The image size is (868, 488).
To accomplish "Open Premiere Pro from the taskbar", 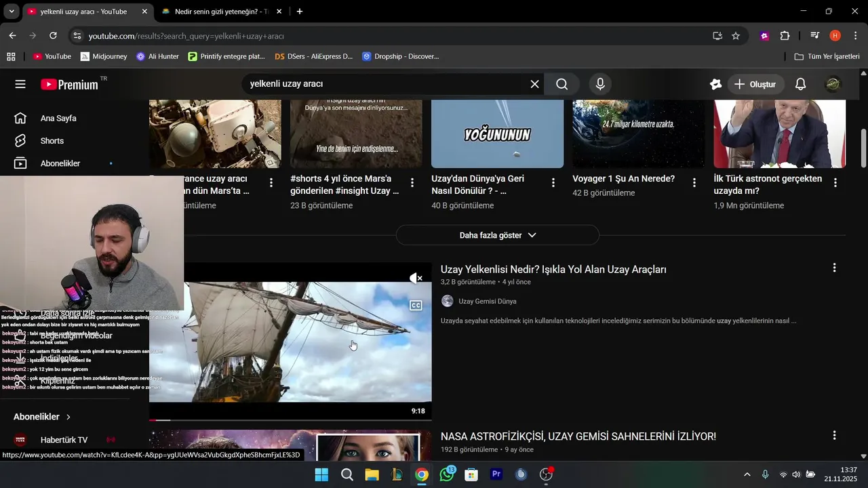I will 496,474.
